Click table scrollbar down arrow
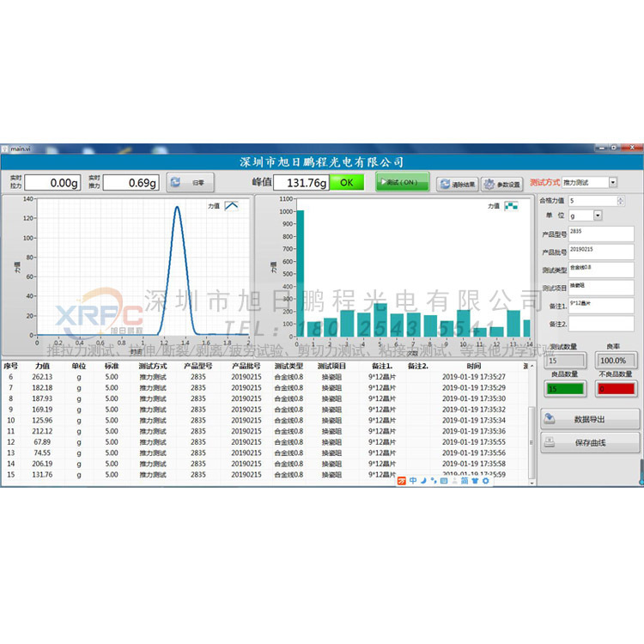The image size is (644, 644). [532, 483]
